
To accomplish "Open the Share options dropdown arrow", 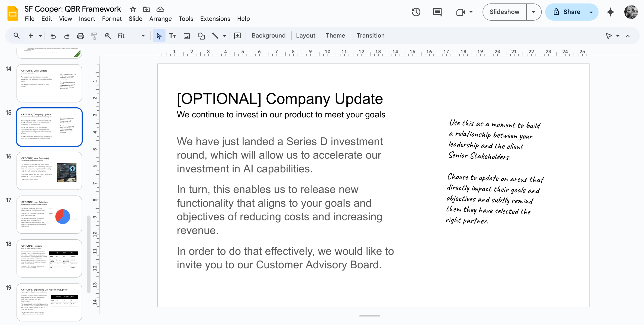I will 591,12.
